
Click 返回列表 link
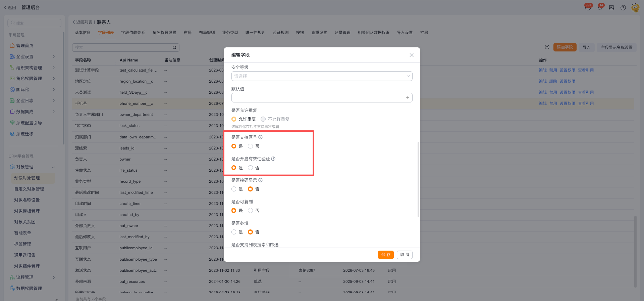click(x=83, y=22)
